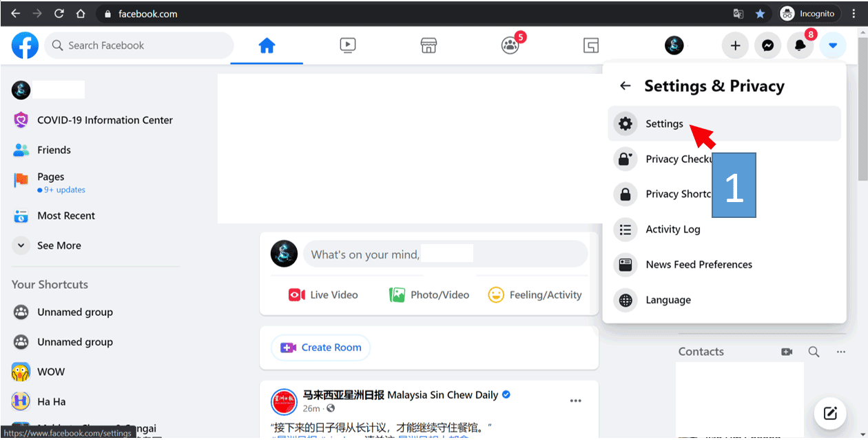Click the Facebook logo
Image resolution: width=868 pixels, height=440 pixels.
25,46
